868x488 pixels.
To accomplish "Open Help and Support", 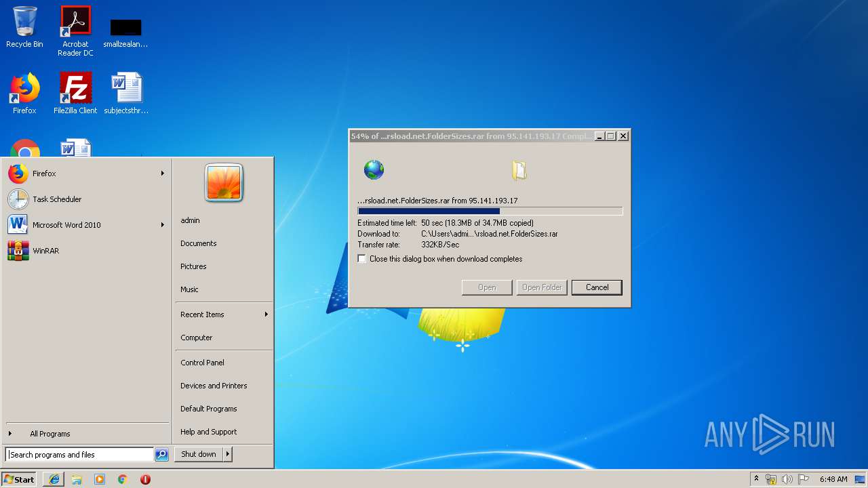I will (x=209, y=432).
